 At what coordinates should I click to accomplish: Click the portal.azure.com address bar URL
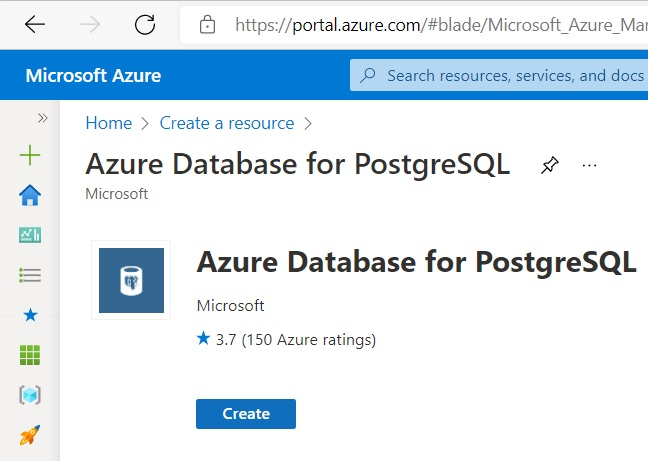point(441,25)
